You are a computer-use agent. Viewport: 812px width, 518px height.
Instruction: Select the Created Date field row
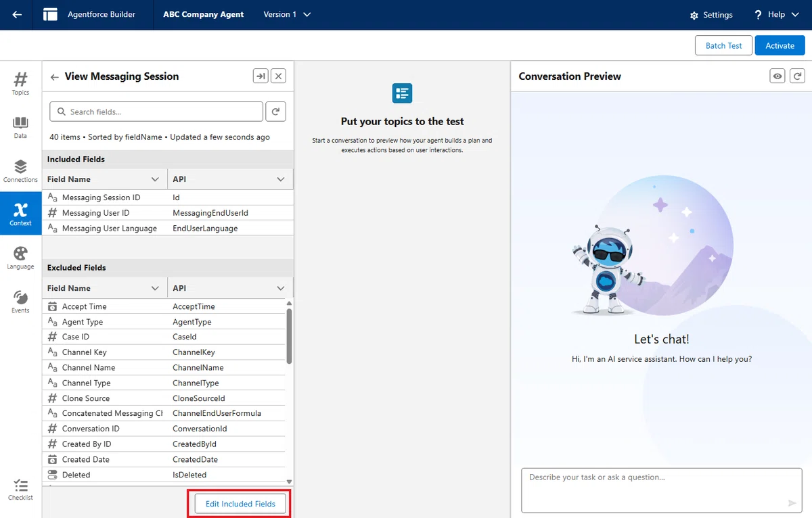tap(164, 459)
